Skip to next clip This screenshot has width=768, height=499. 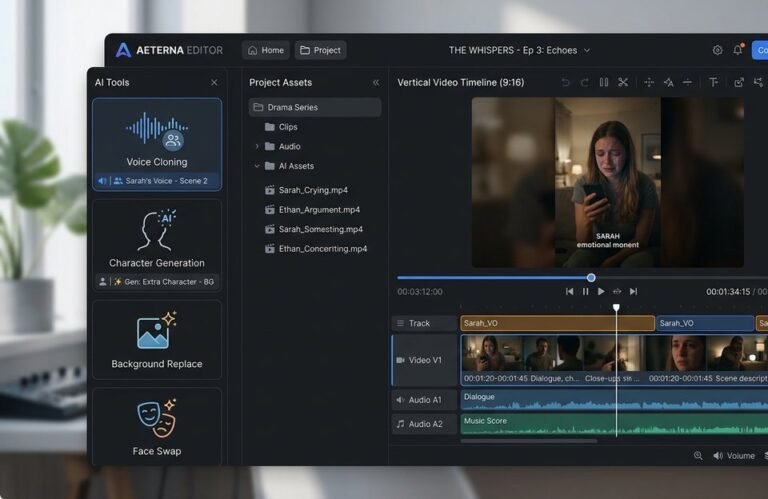633,291
